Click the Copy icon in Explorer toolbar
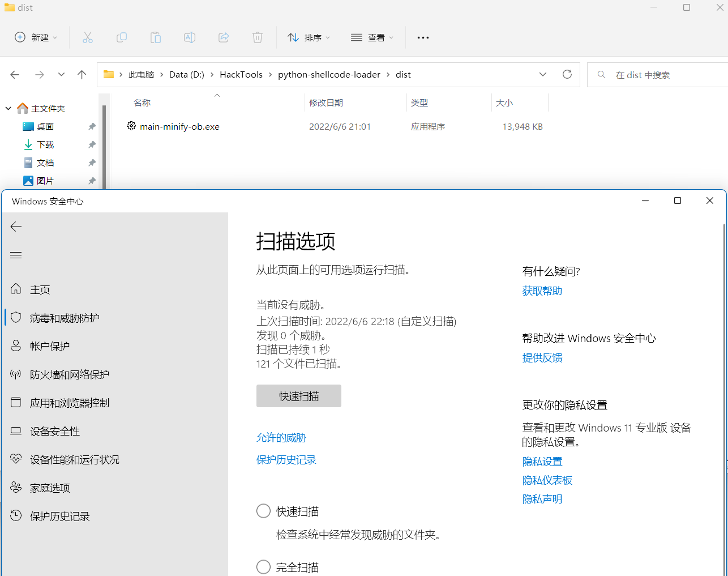728x576 pixels. point(122,37)
